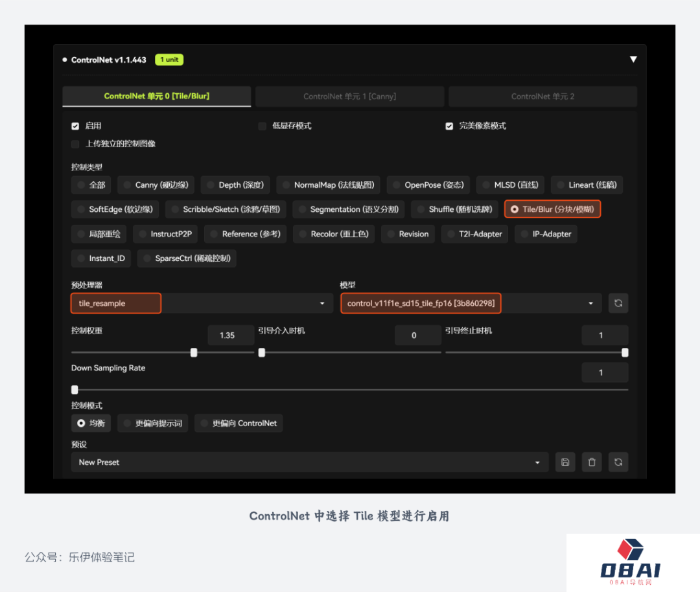Select the NormalMap (法线贴图) control type
This screenshot has height=592, width=700.
(328, 185)
